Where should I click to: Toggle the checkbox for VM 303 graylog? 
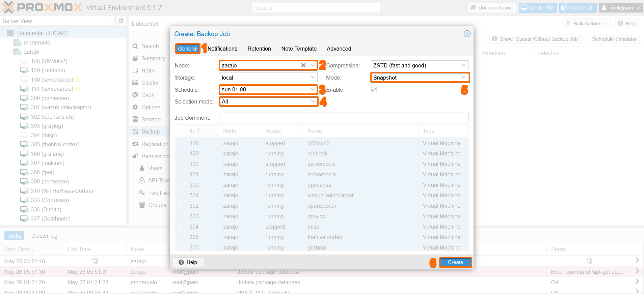tap(180, 216)
